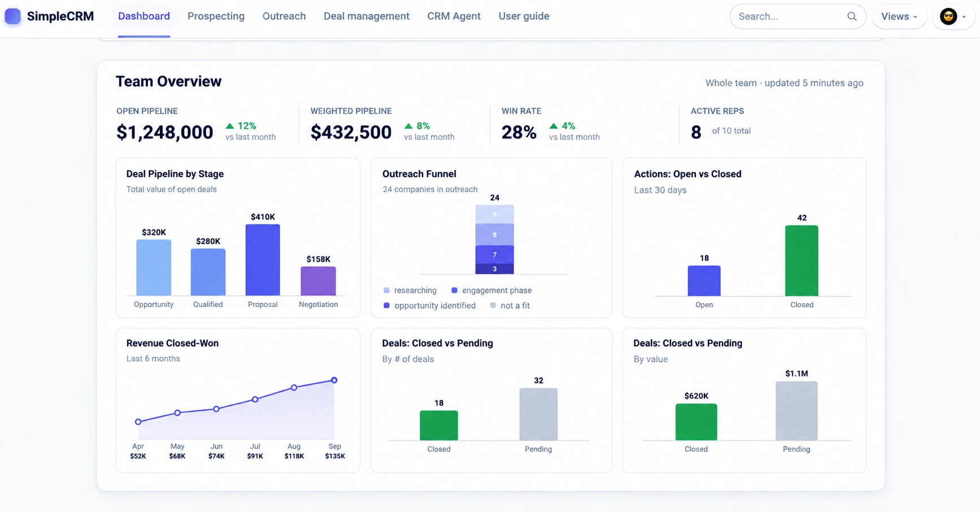Viewport: 980px width, 512px height.
Task: Click the 'Last 6 months' subtitle
Action: (153, 359)
